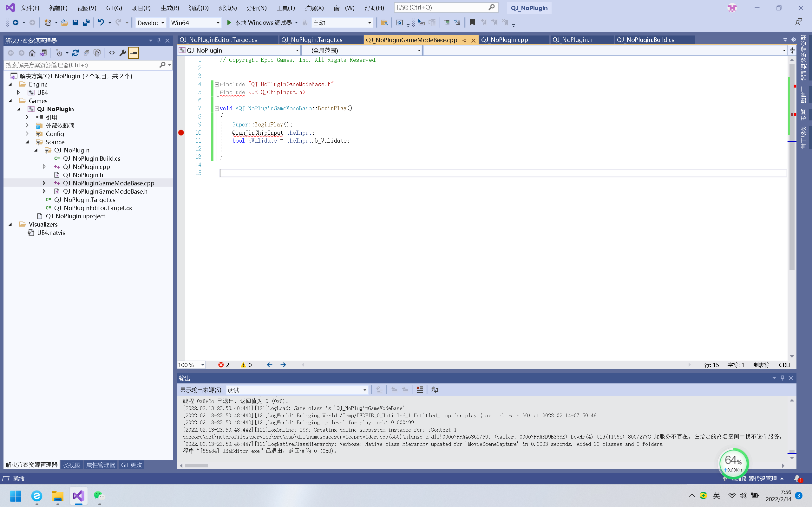Click the Save All toolbar icon
Image resolution: width=812 pixels, height=507 pixels.
point(86,22)
